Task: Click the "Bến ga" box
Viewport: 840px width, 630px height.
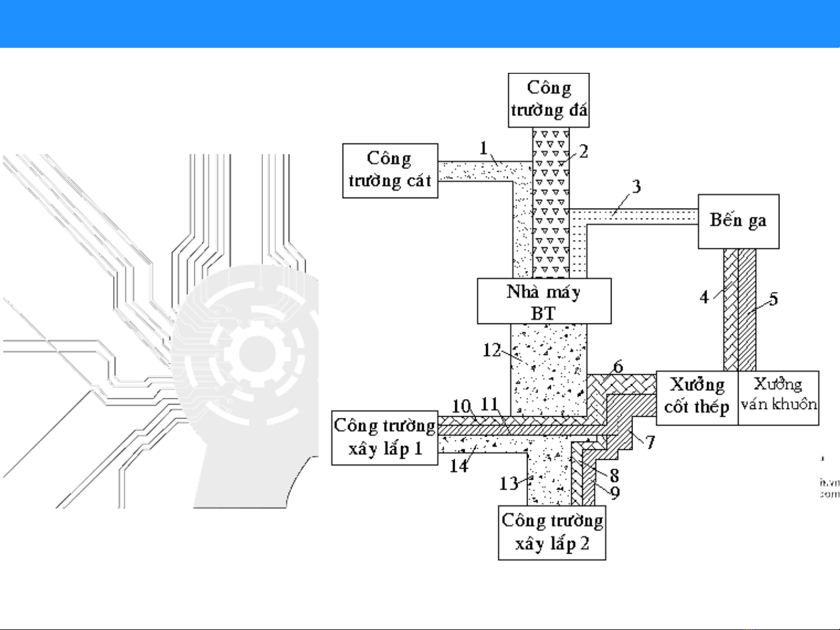Action: tap(739, 221)
